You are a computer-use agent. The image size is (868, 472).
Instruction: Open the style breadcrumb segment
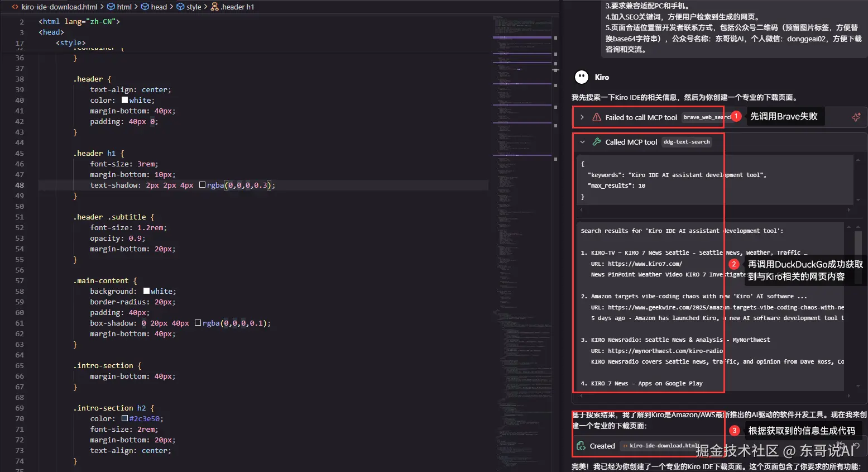[194, 7]
